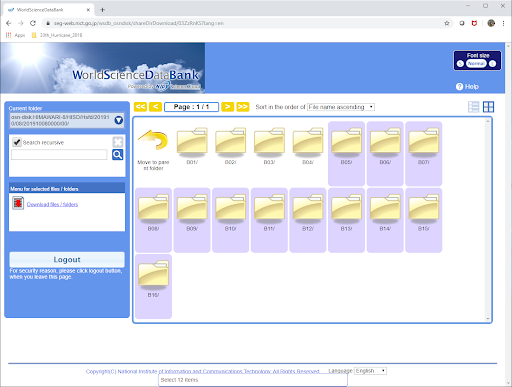Viewport: 512px width, 387px height.
Task: Select the B06/ folder icon
Action: pyautogui.click(x=385, y=142)
